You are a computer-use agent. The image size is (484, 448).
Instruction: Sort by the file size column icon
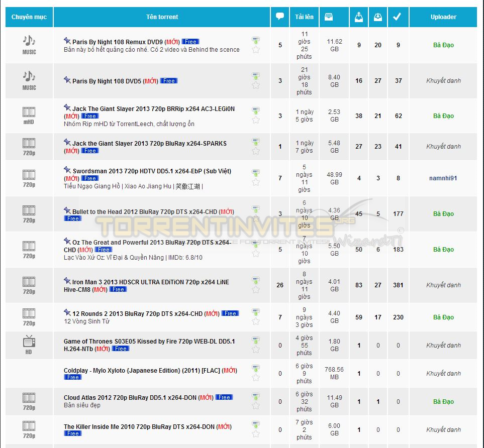click(x=329, y=17)
